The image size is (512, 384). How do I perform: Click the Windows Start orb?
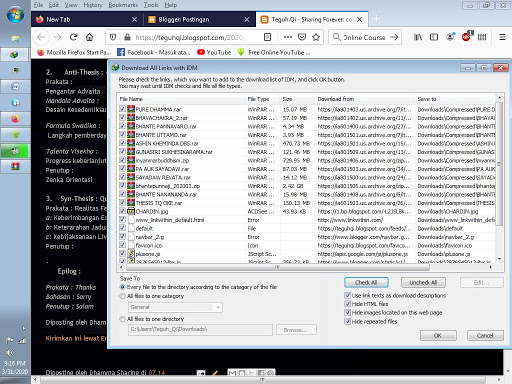(15, 15)
